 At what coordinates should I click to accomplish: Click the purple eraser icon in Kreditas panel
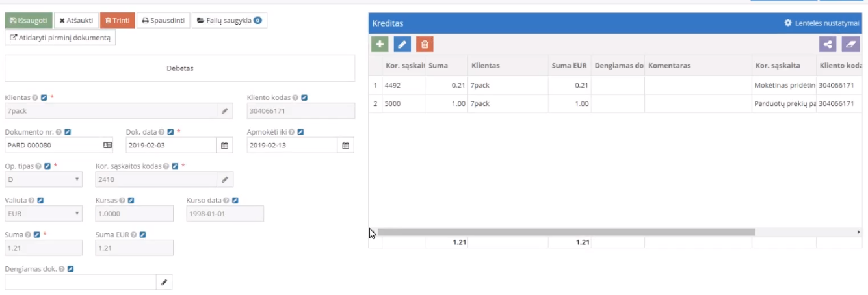click(850, 44)
